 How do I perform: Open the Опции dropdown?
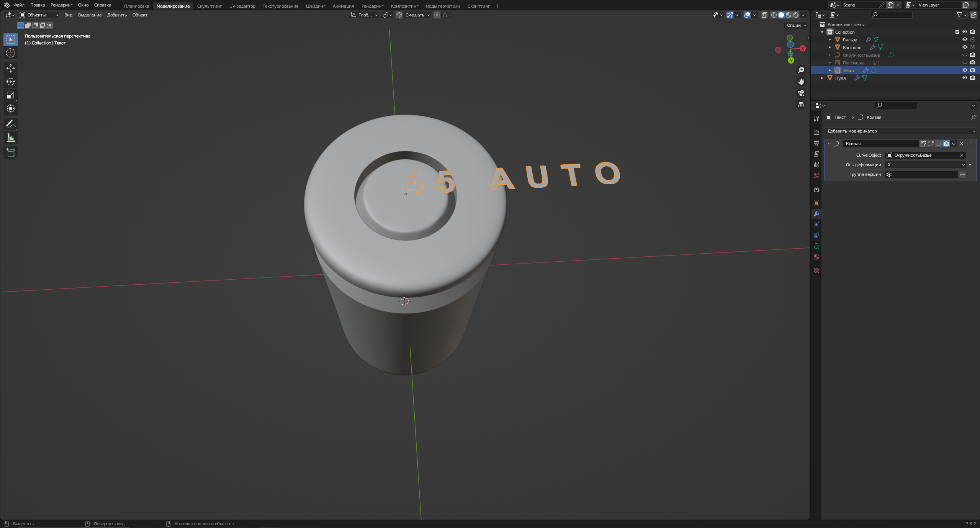[796, 25]
